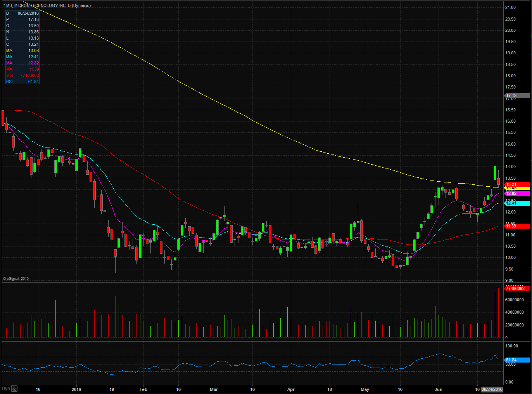The width and height of the screenshot is (532, 394).
Task: Select the high price row H 13.85
Action: click(22, 32)
